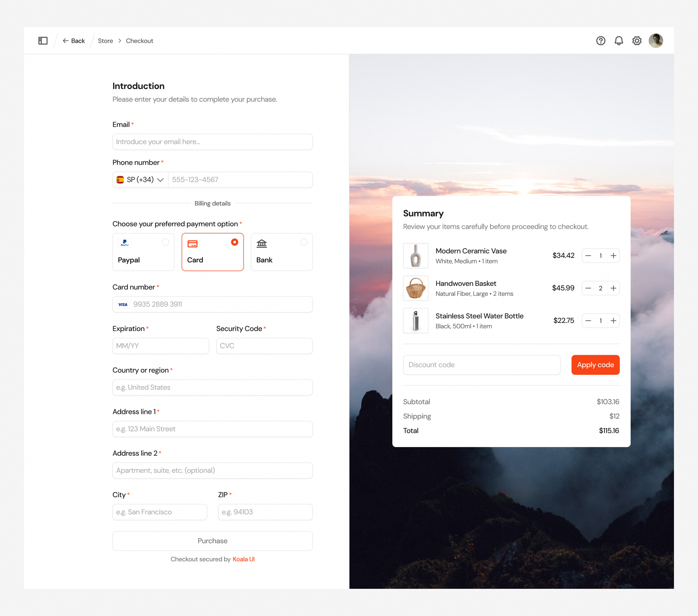Deselect the Card payment radio button

click(x=235, y=242)
